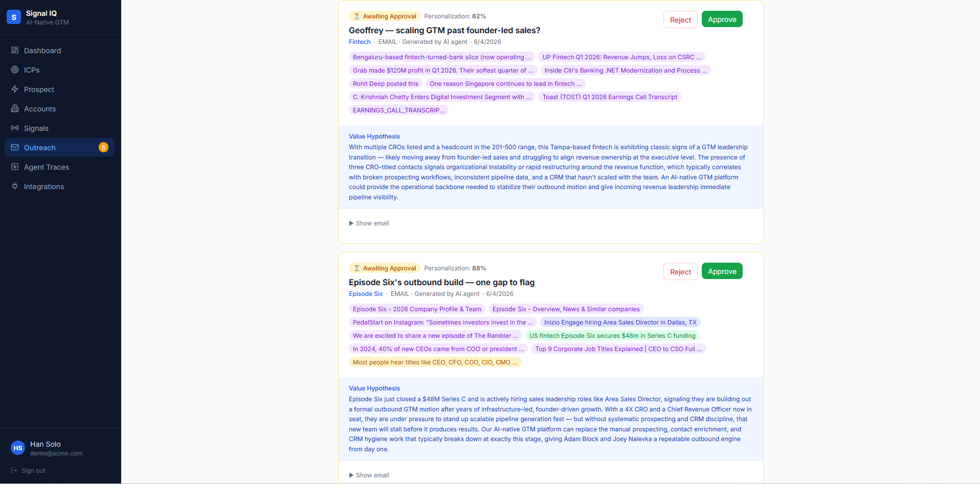Click Episode Six 2026 Company Profile tag

coord(417,309)
